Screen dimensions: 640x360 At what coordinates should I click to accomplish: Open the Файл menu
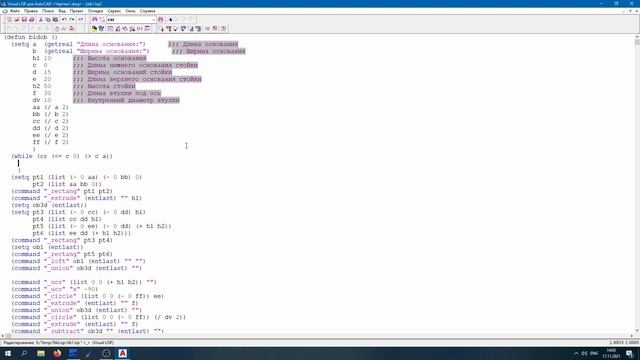15,11
